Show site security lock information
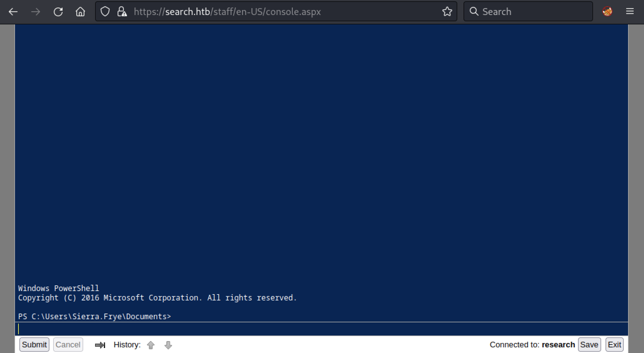Viewport: 644px width, 353px height. (x=122, y=12)
